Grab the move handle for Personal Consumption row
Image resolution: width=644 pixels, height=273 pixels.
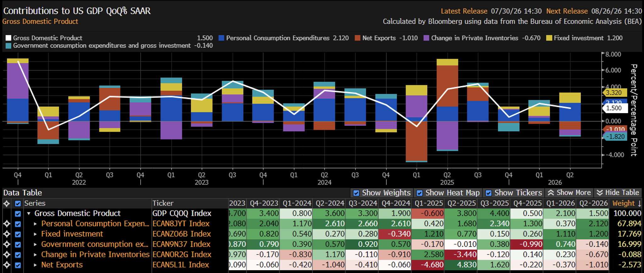[7, 224]
